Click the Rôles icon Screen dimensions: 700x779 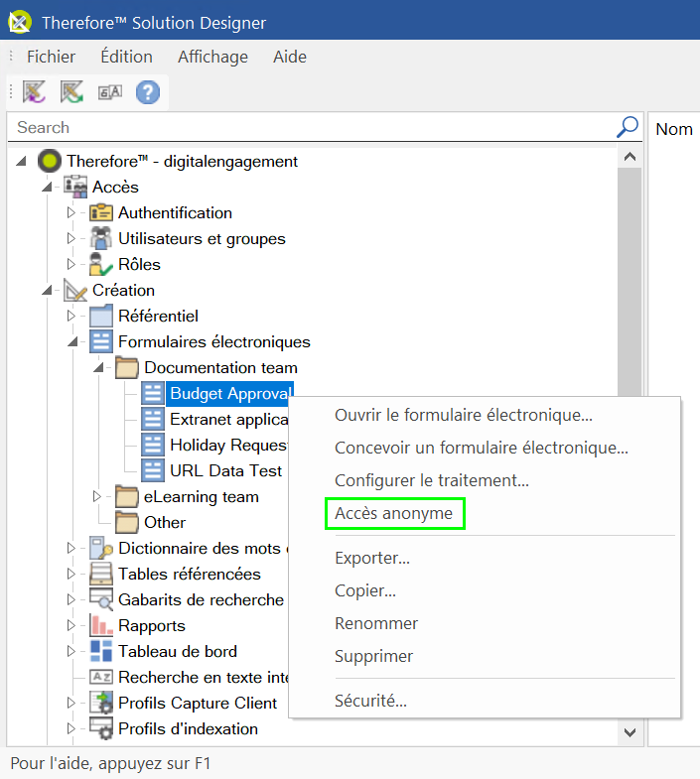click(101, 264)
